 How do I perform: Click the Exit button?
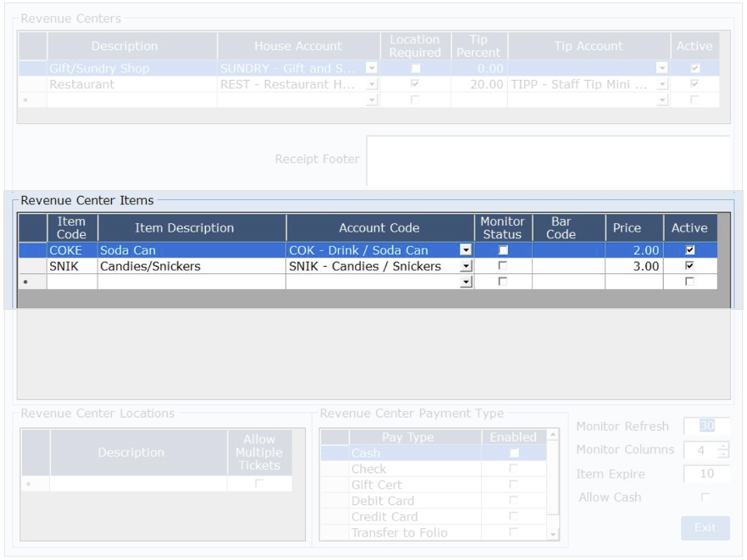pyautogui.click(x=705, y=527)
